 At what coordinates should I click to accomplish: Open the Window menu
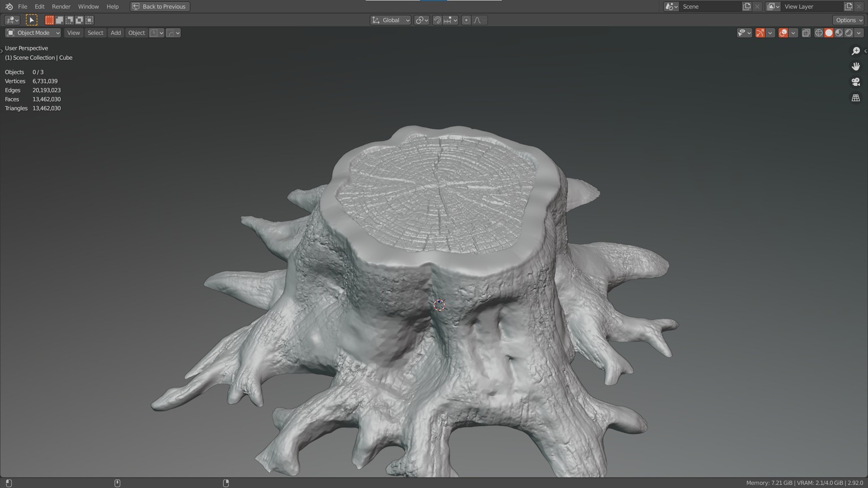point(88,6)
